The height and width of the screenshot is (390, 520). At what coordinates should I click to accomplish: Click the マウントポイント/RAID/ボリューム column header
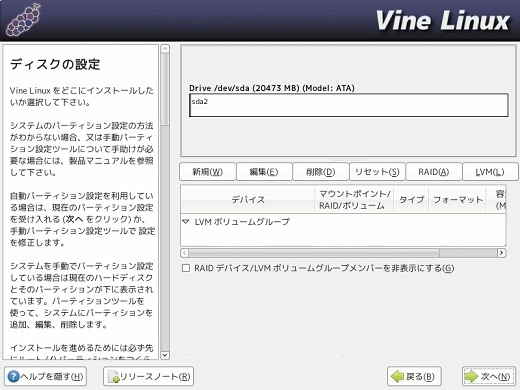tap(354, 199)
